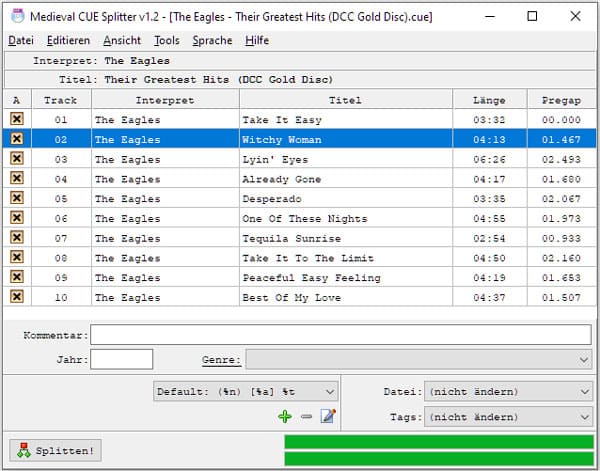Viewport: 600px width, 471px height.
Task: Select the Desperado title cell
Action: click(x=346, y=198)
